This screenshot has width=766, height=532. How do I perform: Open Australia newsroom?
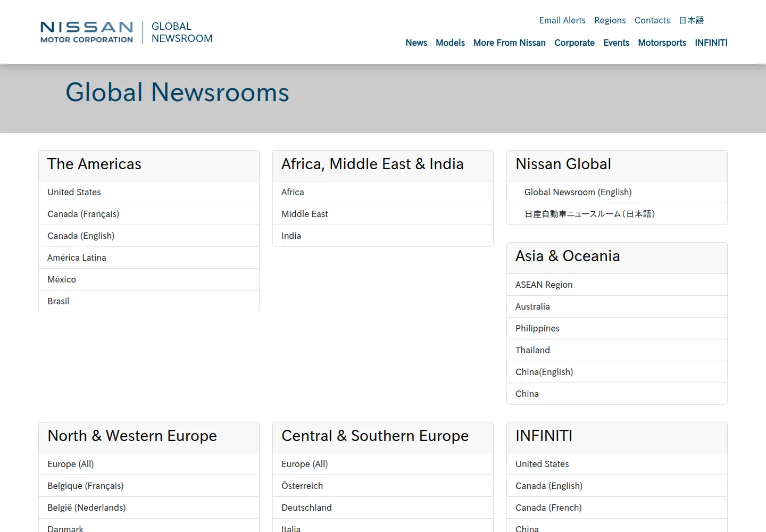(x=617, y=306)
